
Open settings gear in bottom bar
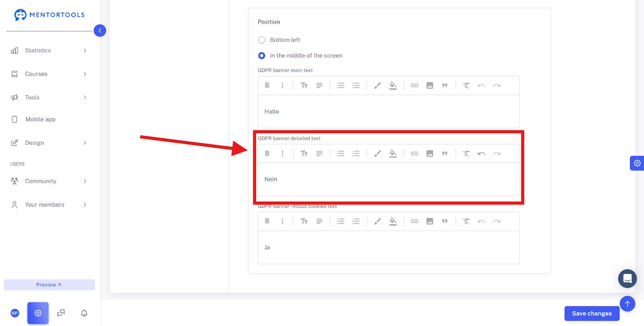point(38,313)
